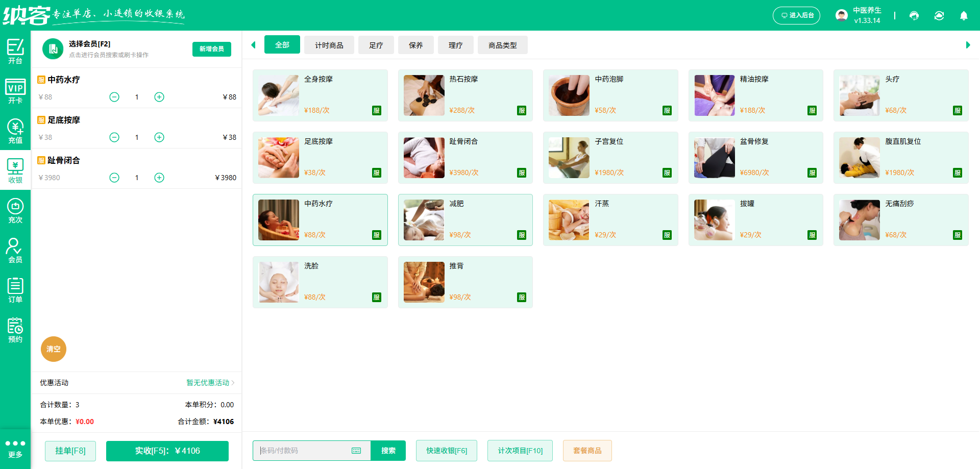Select the 汗蒸 service card
The height and width of the screenshot is (469, 980).
(x=610, y=219)
